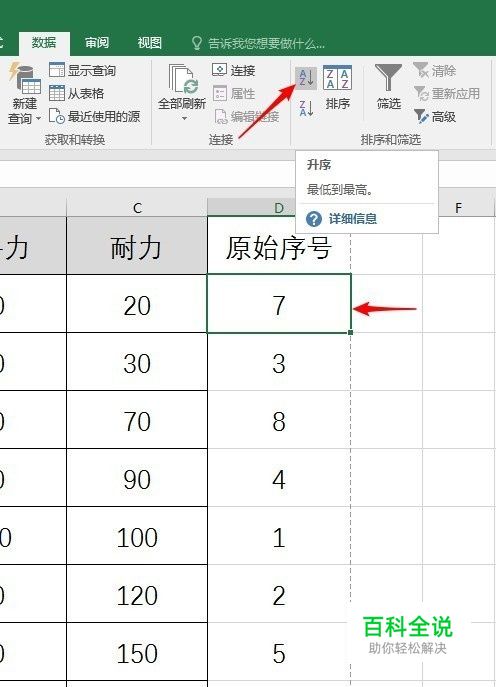Click the Clear (清除) filter button
Viewport: 496px width, 687px height.
pyautogui.click(x=435, y=71)
